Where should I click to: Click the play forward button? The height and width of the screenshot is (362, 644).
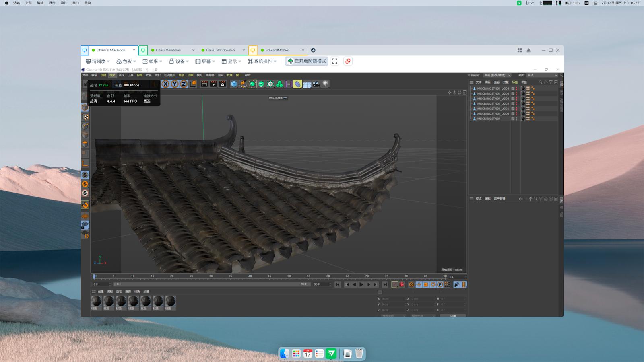click(361, 284)
